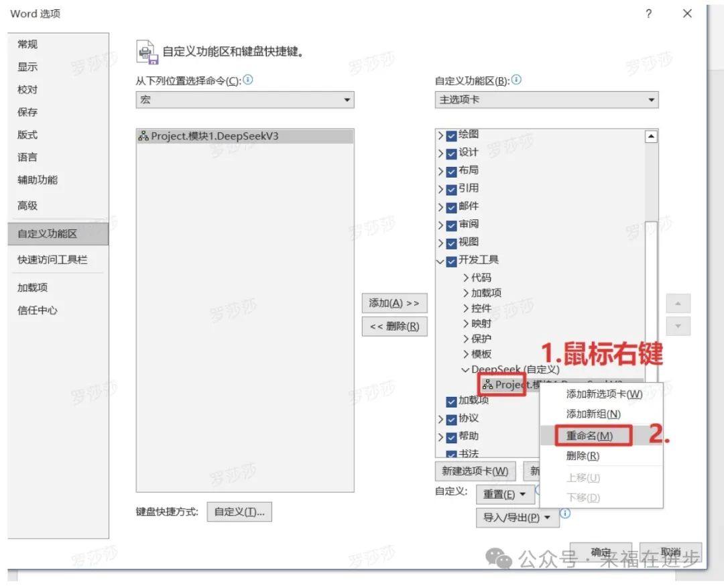Expand the 绘图 tree node
724x588 pixels.
point(440,135)
